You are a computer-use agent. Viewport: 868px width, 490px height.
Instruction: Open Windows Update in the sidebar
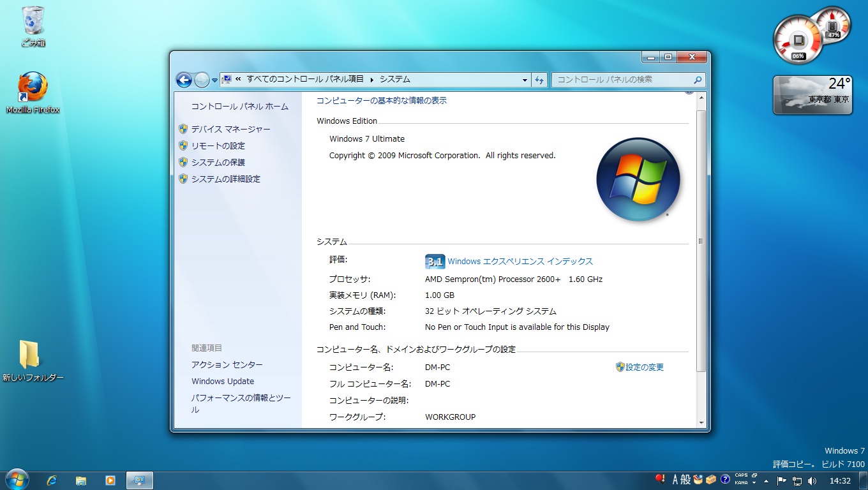pos(223,382)
